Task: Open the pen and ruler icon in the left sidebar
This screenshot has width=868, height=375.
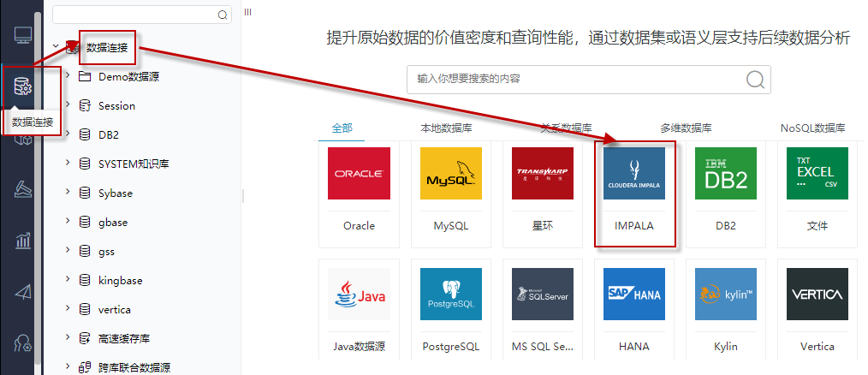Action: pos(23,189)
